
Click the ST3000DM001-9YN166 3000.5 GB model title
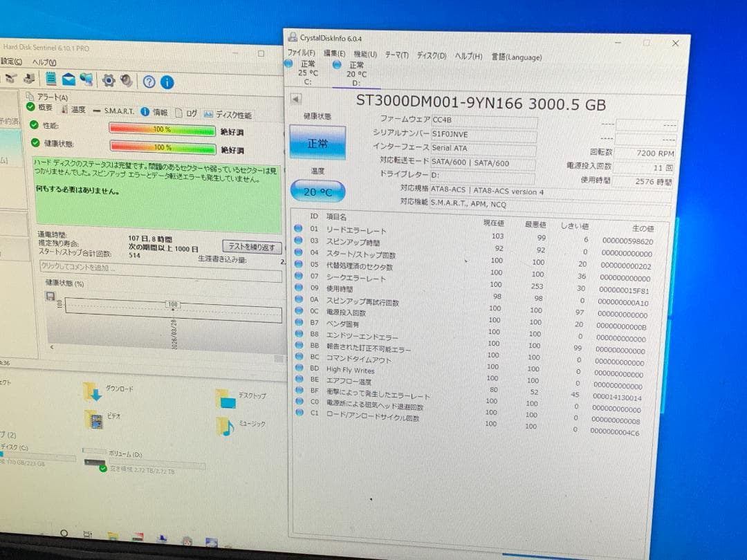tap(481, 103)
